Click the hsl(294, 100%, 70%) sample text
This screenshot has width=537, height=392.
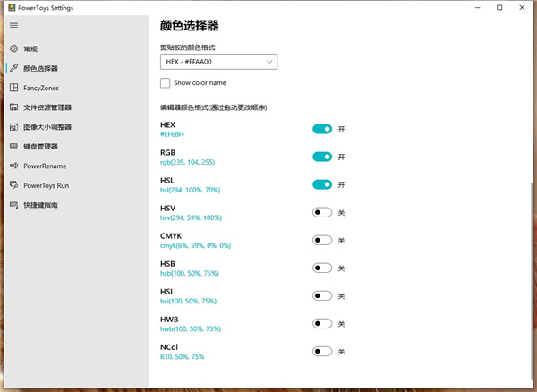(x=190, y=190)
